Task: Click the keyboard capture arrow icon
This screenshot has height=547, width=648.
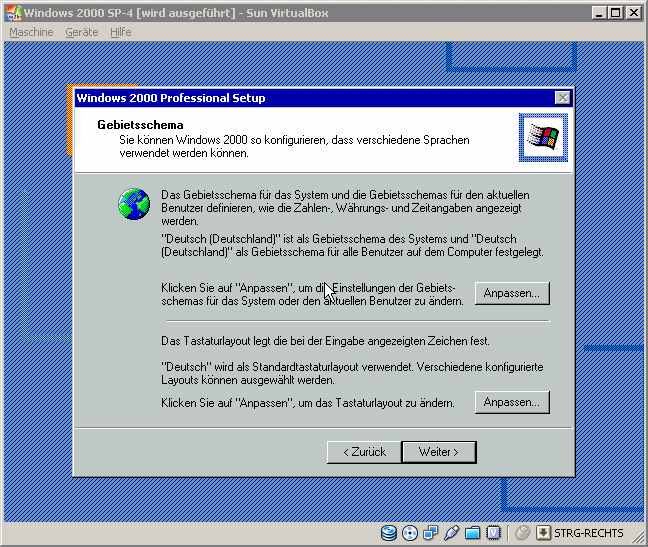Action: tap(543, 533)
